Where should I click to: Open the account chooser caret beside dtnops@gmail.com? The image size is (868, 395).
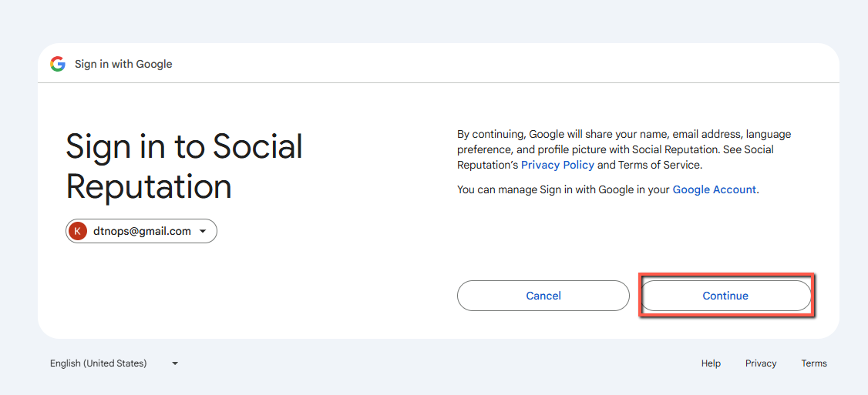[203, 232]
